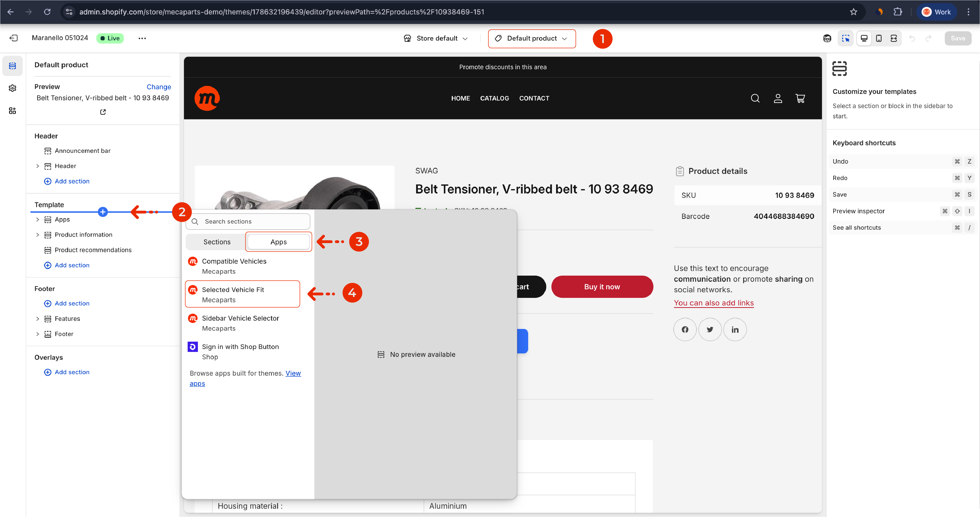Switch to the Apps tab

pyautogui.click(x=278, y=242)
